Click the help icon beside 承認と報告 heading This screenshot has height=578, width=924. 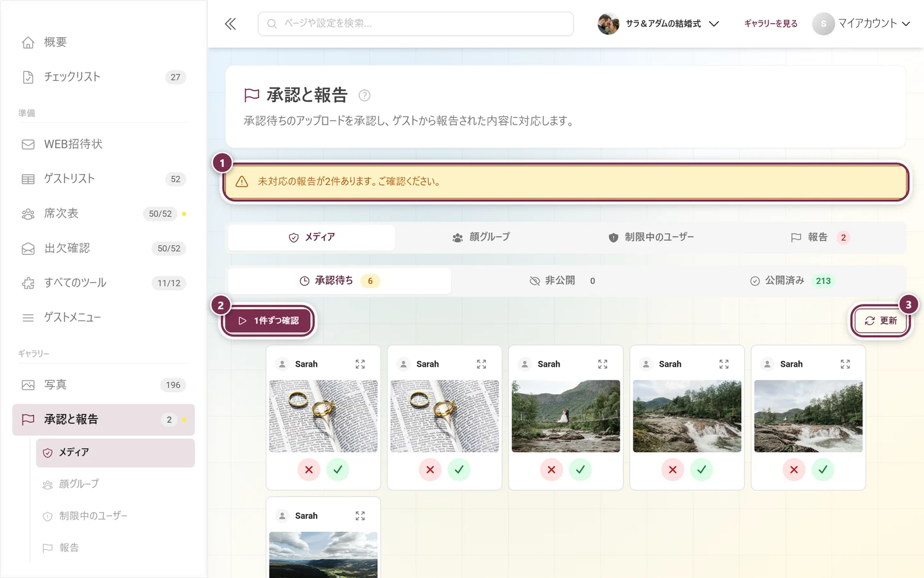click(x=364, y=96)
